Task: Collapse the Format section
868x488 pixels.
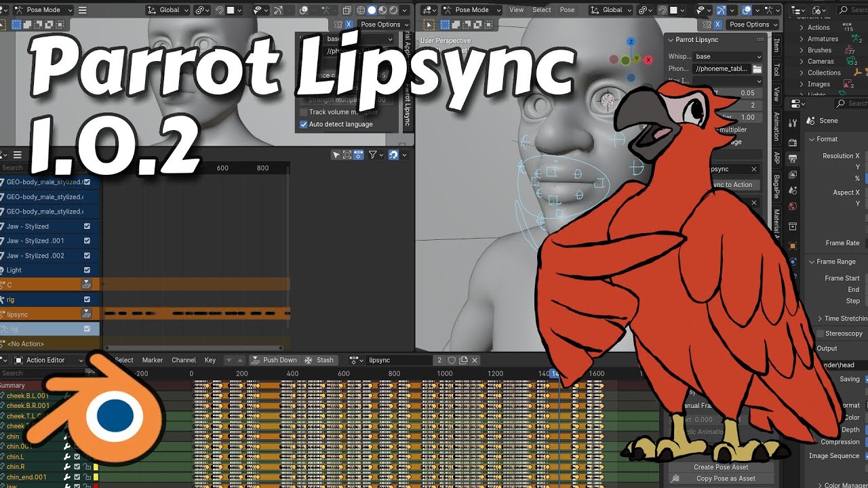Action: (812, 139)
